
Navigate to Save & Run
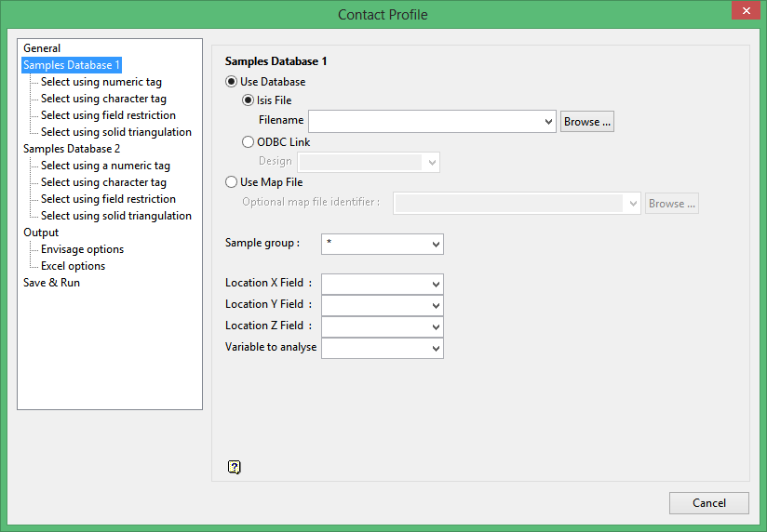51,283
